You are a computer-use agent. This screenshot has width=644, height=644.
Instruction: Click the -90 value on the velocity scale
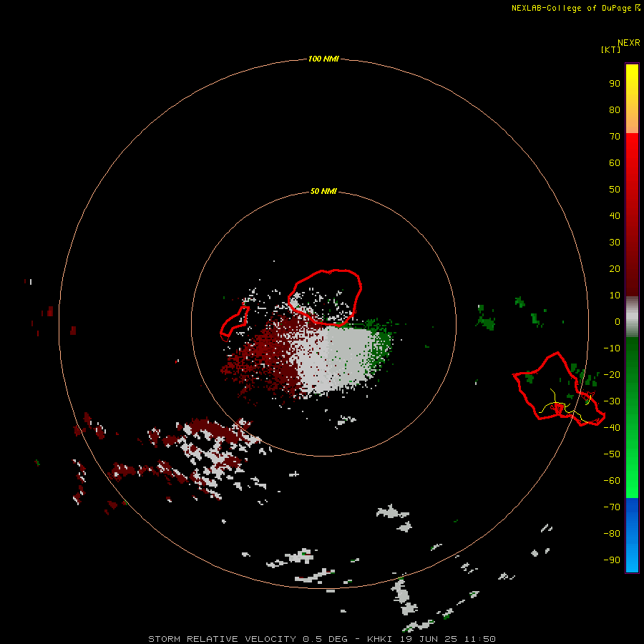coord(612,560)
